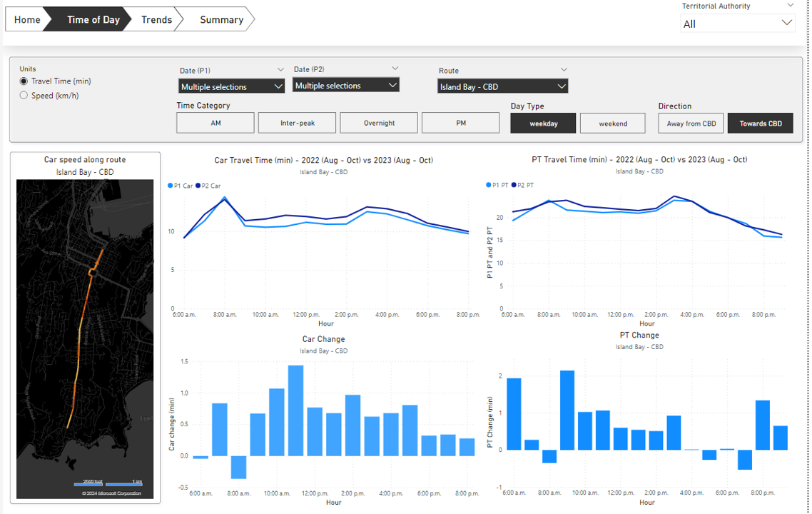
Task: Click the P2 PT legend marker
Action: [514, 186]
